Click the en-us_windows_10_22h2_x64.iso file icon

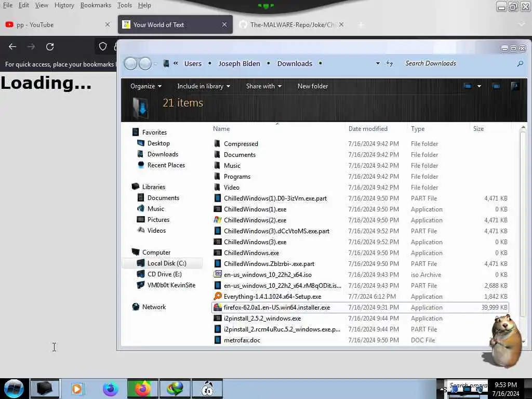(218, 274)
